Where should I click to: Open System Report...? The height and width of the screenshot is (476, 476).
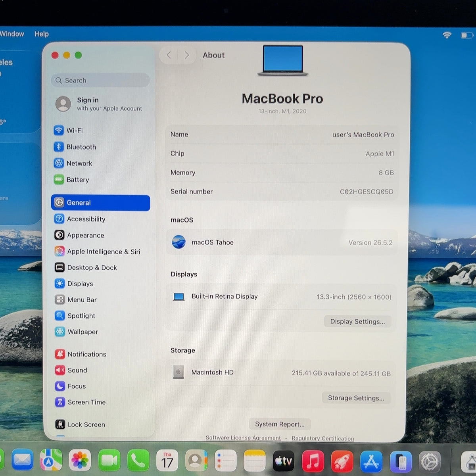[x=280, y=424]
